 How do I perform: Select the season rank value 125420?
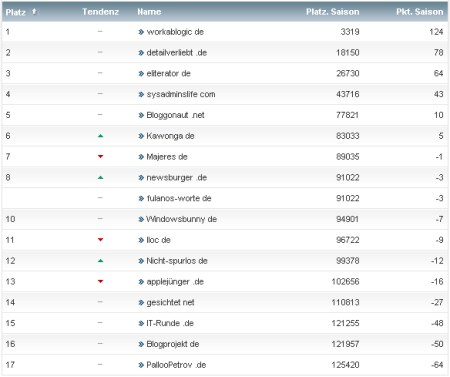[345, 365]
